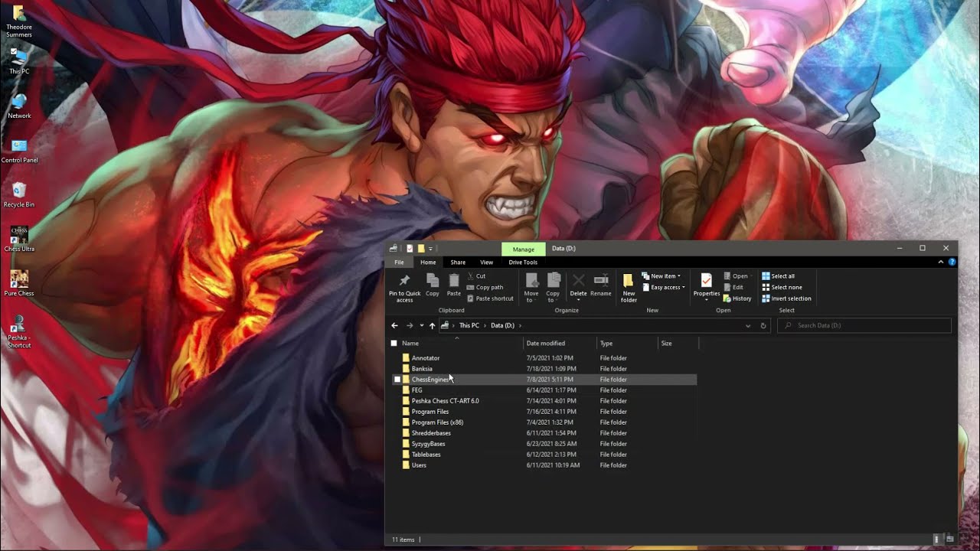Open Recycle Bin on the desktop
980x551 pixels.
coord(19,195)
